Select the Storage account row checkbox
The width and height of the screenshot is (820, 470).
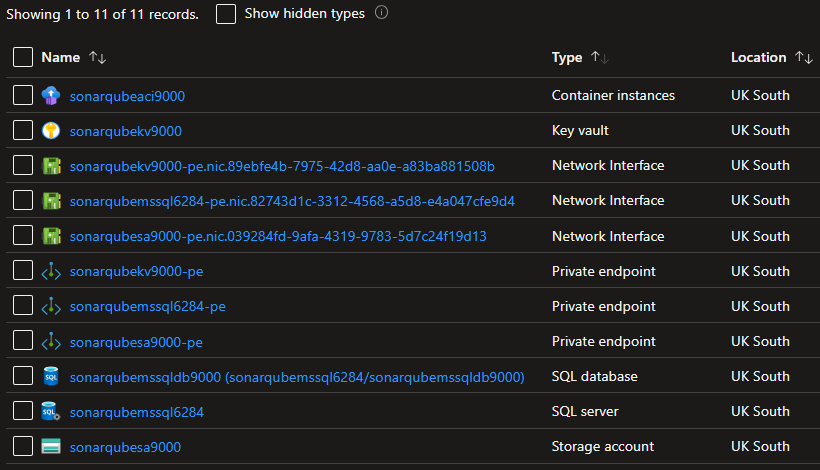pyautogui.click(x=23, y=446)
